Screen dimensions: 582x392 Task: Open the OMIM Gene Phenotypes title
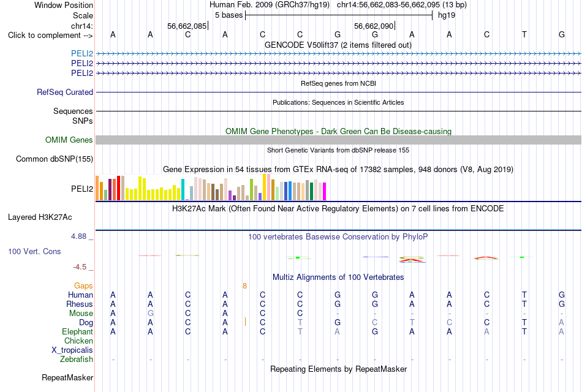point(338,132)
